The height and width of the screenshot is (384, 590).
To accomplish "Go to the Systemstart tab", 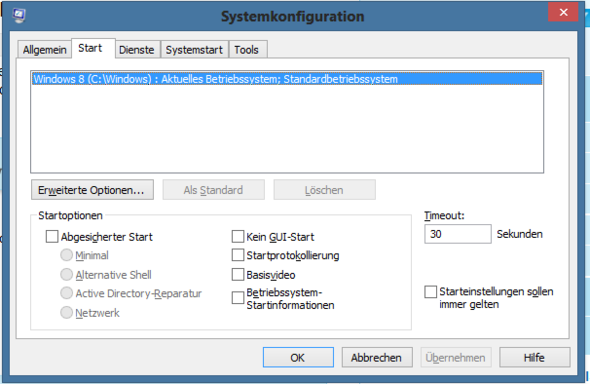I will click(x=194, y=49).
